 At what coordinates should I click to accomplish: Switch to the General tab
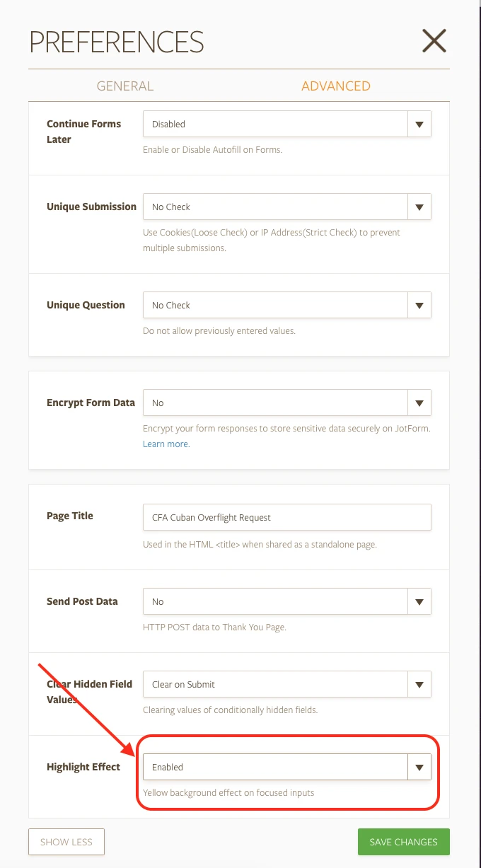click(124, 86)
